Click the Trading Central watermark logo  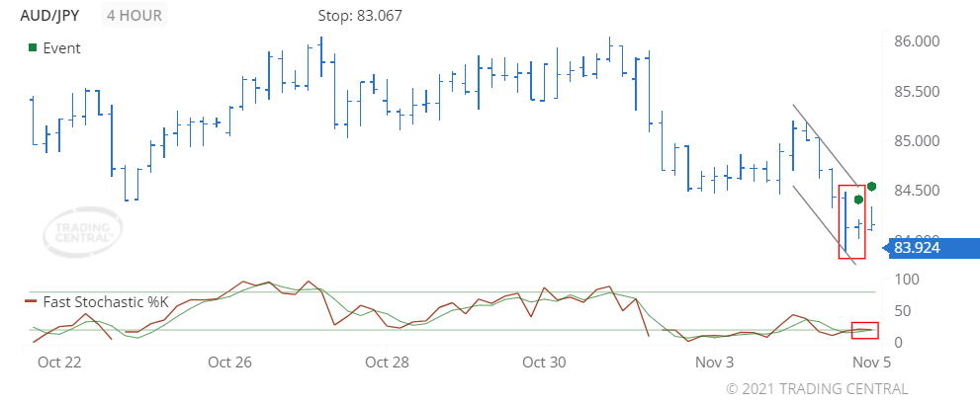[x=82, y=232]
